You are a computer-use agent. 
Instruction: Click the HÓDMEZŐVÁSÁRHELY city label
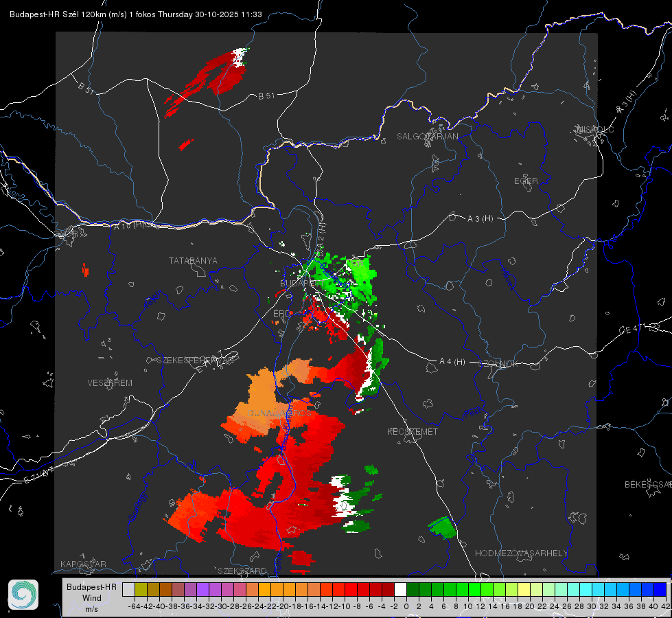click(521, 553)
